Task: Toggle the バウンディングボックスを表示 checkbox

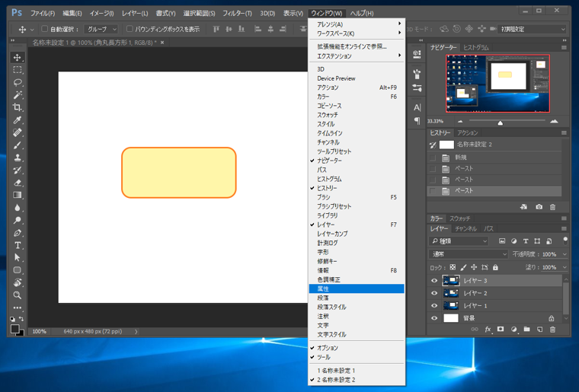Action: 130,29
